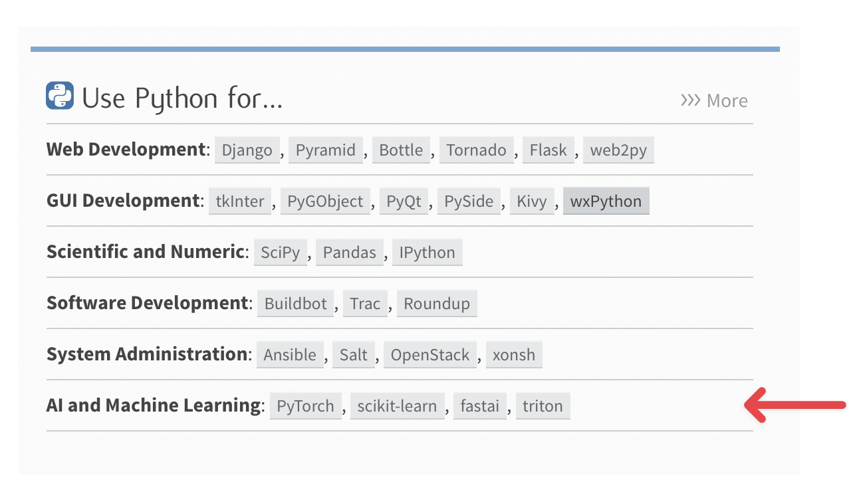The image size is (855, 504).
Task: Open the Bottle framework page
Action: pos(401,150)
